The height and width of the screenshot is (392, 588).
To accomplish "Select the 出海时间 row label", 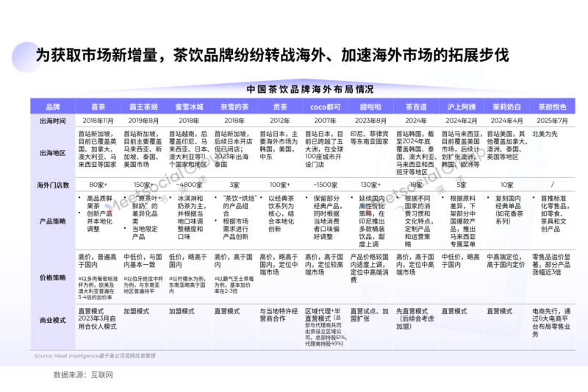I will (52, 120).
